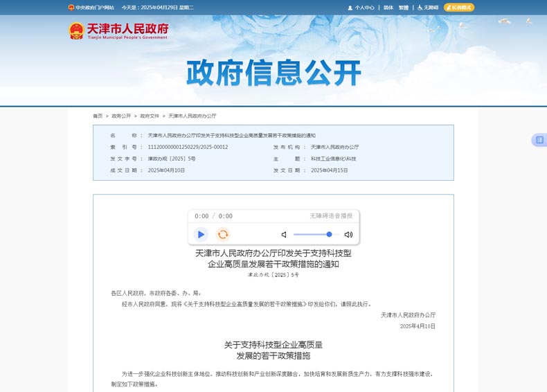Open the floating side panel icon at right edge

pyautogui.click(x=539, y=140)
